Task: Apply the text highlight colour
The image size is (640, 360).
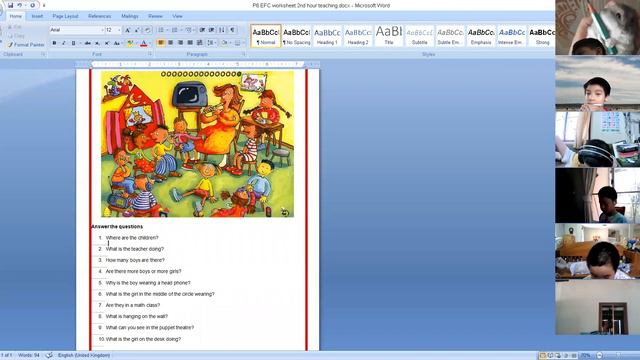Action: (x=130, y=43)
